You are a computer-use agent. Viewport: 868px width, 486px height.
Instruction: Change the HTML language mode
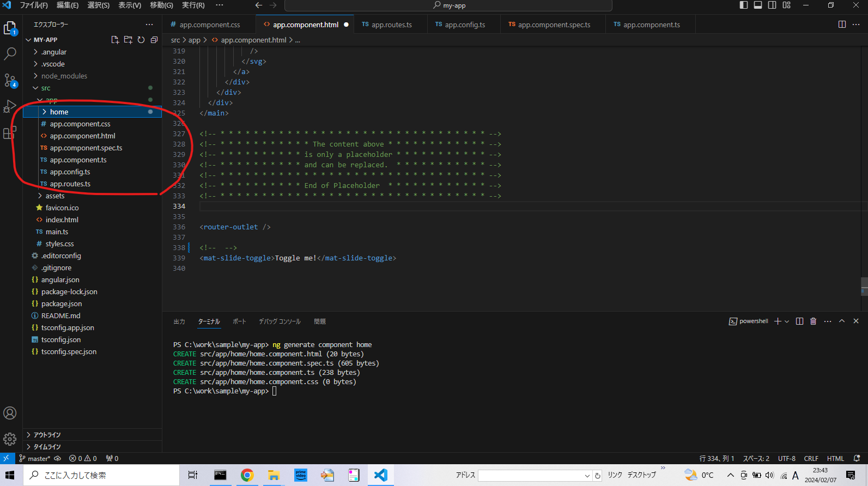pos(835,459)
